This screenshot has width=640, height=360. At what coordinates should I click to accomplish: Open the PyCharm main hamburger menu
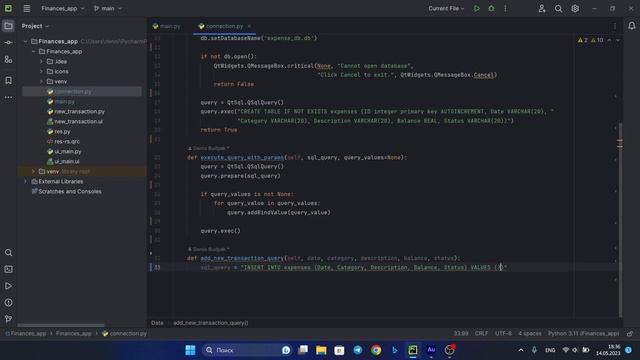coord(27,8)
